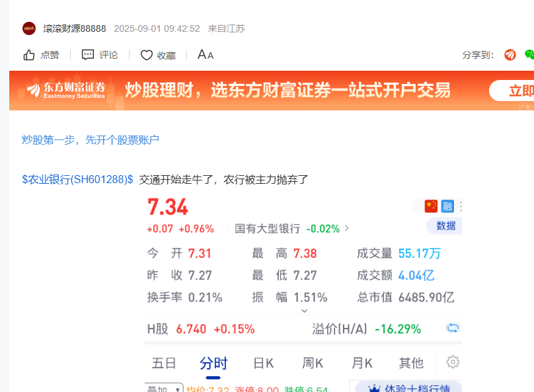Open link 炒股第一步，先开个股票账户

click(91, 140)
